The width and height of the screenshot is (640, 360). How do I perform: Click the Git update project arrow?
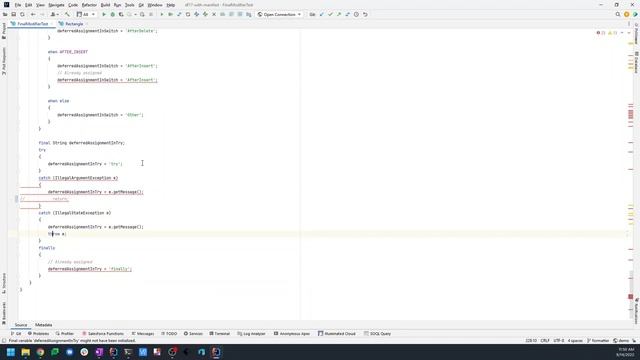pyautogui.click(x=322, y=14)
